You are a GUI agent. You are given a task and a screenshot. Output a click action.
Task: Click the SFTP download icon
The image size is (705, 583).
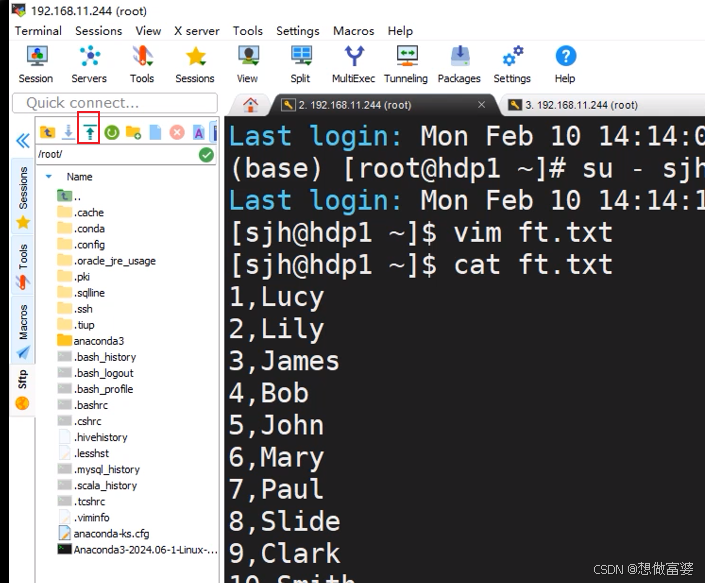tap(68, 132)
